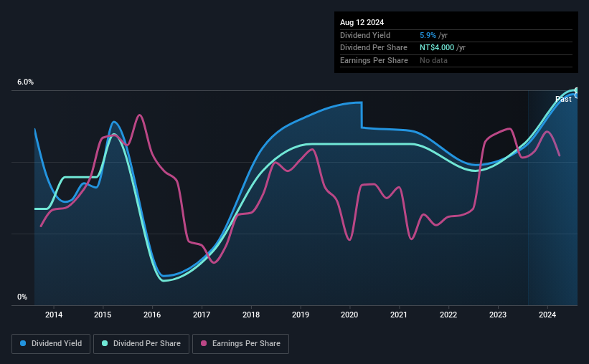This screenshot has height=364, width=589.
Task: Click the Past label on the chart
Action: pos(563,99)
